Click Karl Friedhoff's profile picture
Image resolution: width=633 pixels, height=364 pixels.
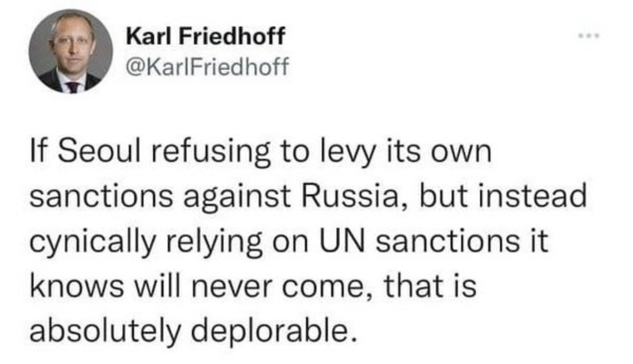pyautogui.click(x=71, y=51)
